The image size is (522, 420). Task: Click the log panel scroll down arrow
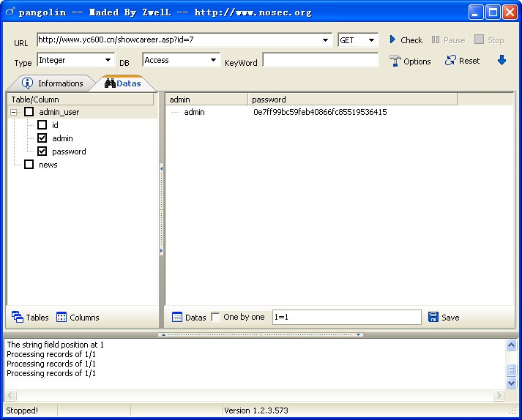point(511,383)
